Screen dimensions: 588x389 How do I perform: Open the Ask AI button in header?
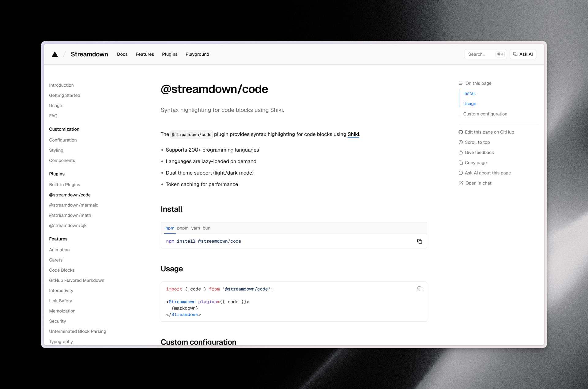pos(523,54)
